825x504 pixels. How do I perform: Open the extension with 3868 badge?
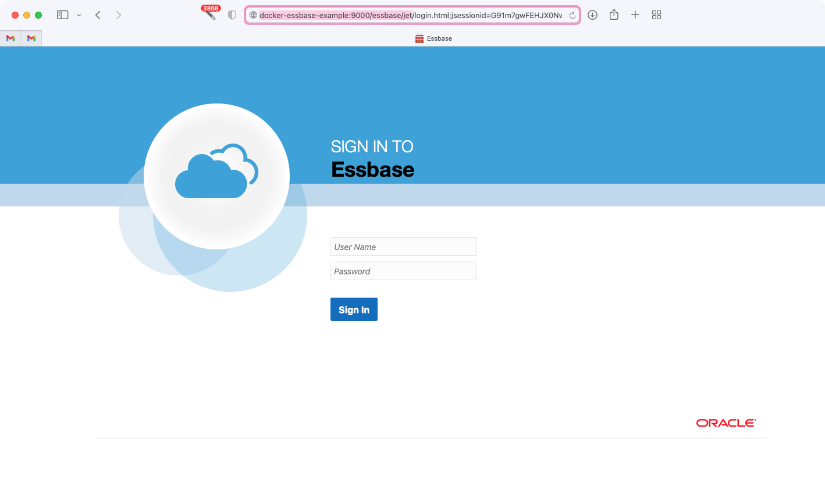coord(211,14)
